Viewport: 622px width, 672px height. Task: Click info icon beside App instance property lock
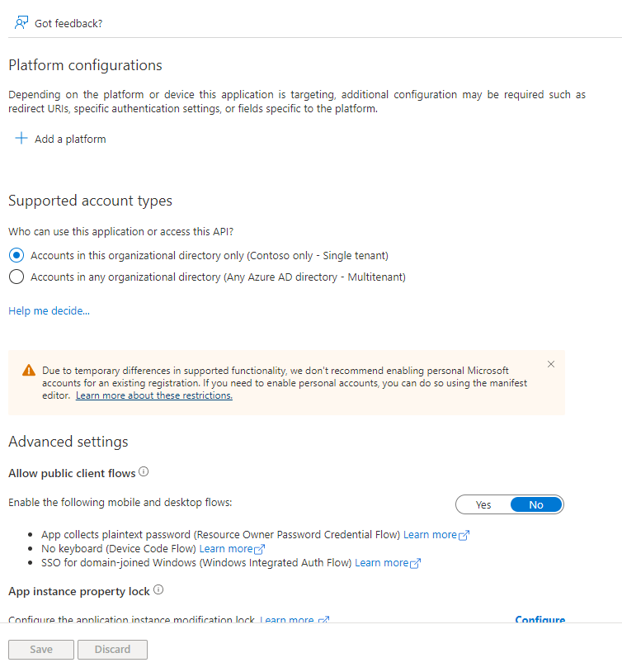point(158,590)
